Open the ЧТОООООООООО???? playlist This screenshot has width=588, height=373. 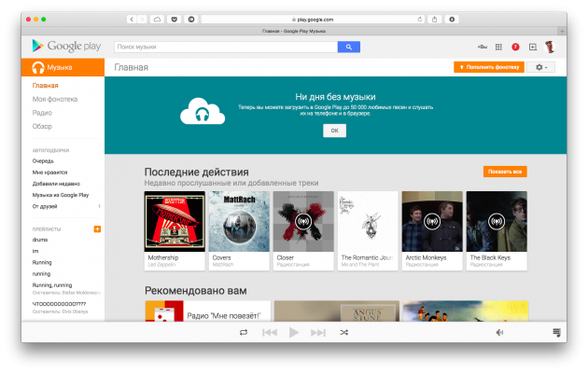[x=59, y=304]
